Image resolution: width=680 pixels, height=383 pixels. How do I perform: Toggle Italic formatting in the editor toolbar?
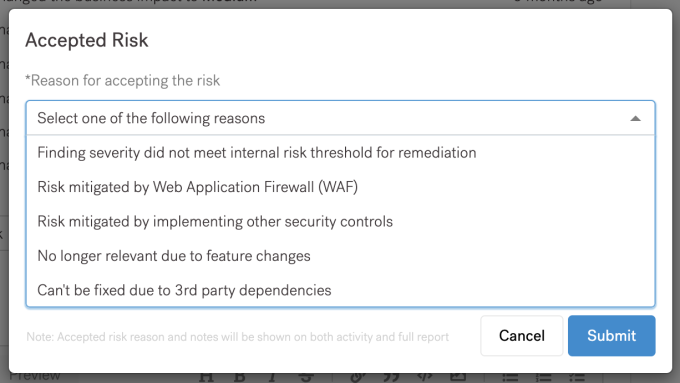272,377
